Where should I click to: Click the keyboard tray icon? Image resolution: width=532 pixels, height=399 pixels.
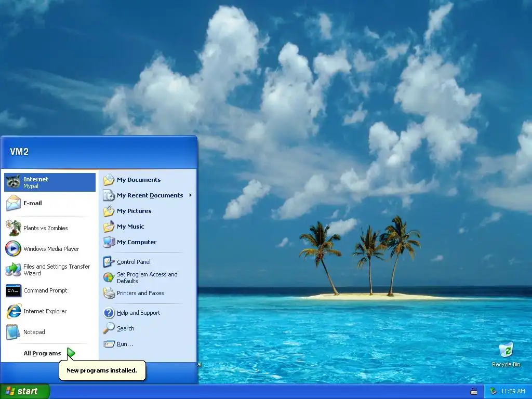pos(474,392)
